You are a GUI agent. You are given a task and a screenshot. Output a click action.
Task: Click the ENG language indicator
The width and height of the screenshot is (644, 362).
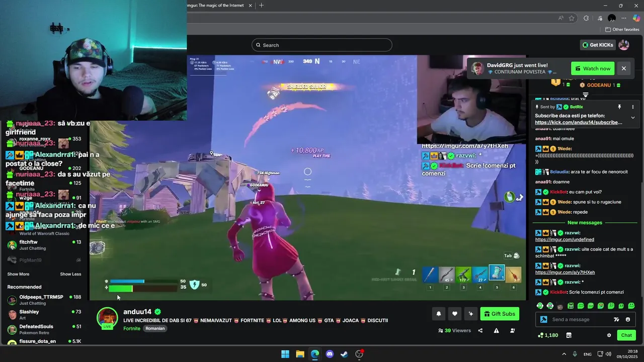point(588,354)
